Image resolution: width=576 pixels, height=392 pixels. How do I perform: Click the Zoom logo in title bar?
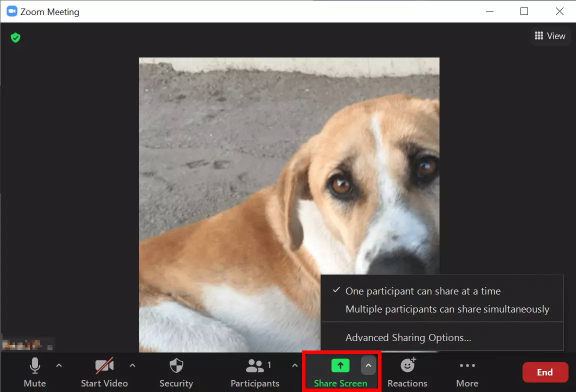click(x=12, y=11)
